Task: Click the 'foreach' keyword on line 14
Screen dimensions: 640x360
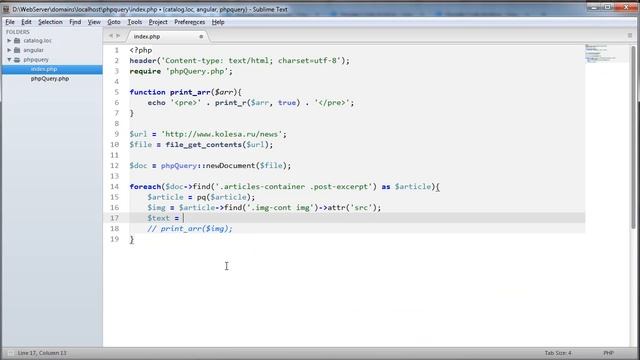Action: 145,187
